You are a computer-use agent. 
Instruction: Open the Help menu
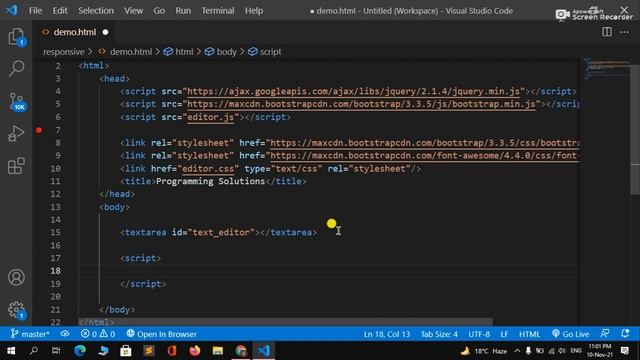click(x=254, y=11)
